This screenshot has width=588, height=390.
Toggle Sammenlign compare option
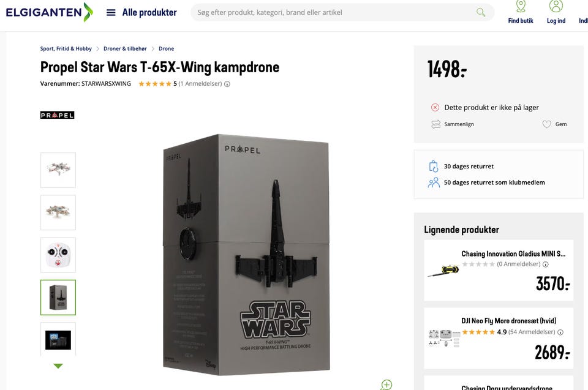tap(453, 124)
